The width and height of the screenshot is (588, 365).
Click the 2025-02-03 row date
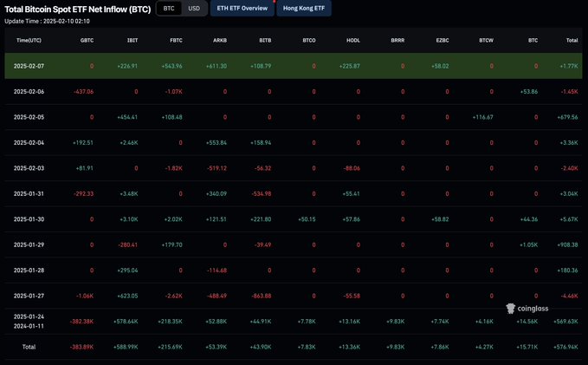30,168
